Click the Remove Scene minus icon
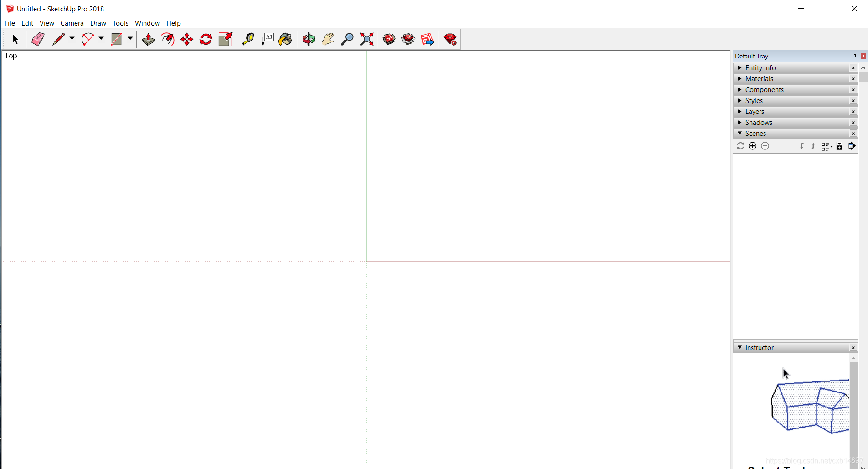This screenshot has height=469, width=868. coord(765,146)
